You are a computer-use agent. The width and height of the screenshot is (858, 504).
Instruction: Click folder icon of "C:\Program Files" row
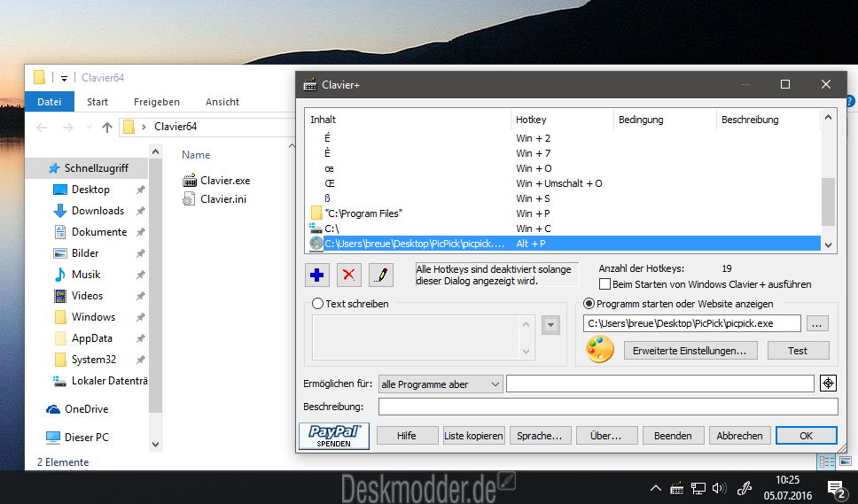pos(316,213)
